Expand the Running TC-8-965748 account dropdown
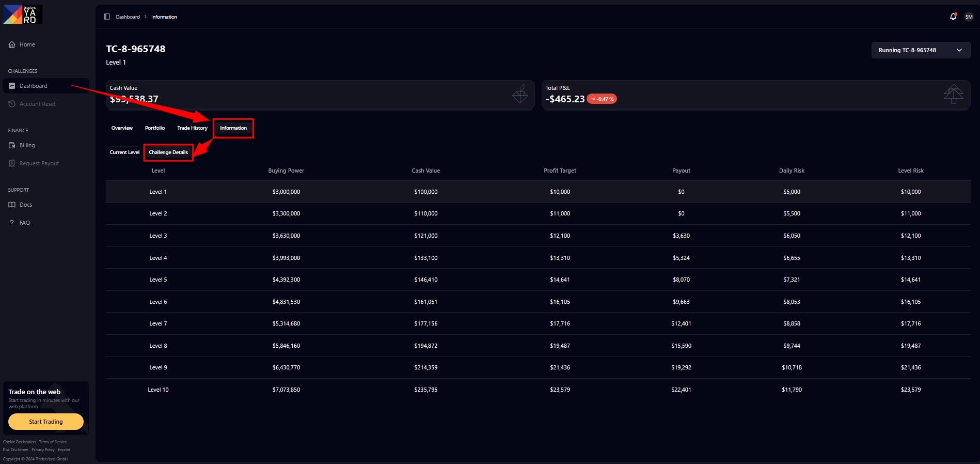The image size is (980, 464). pyautogui.click(x=921, y=50)
